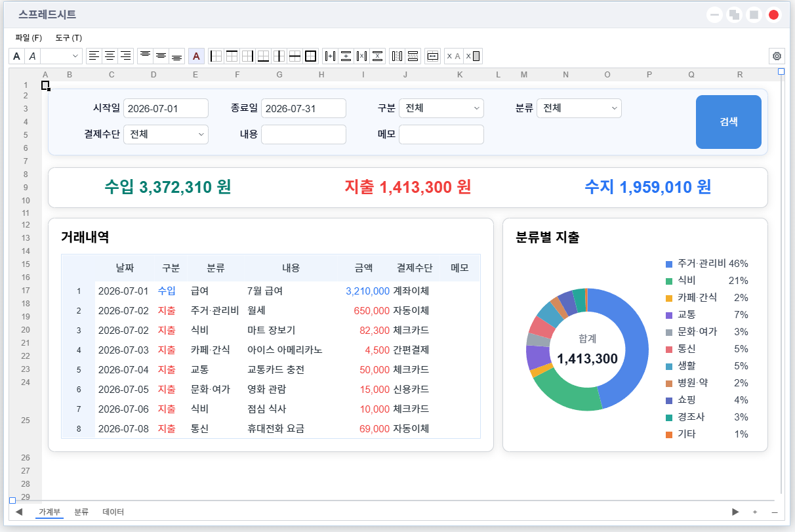Image resolution: width=795 pixels, height=532 pixels.
Task: Switch to the 분류 sheet tab
Action: tap(81, 512)
